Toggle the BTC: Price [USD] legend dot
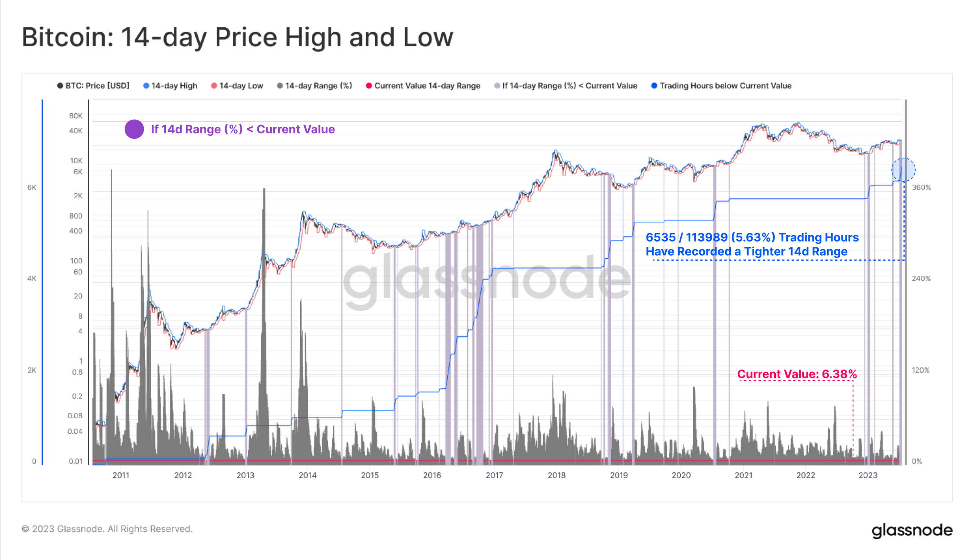 [60, 86]
